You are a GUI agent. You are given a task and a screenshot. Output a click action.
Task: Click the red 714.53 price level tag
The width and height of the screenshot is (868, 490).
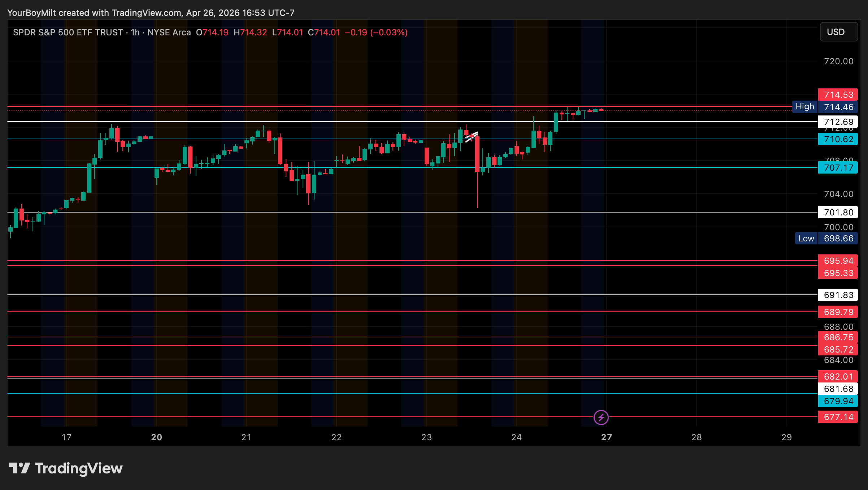point(838,95)
